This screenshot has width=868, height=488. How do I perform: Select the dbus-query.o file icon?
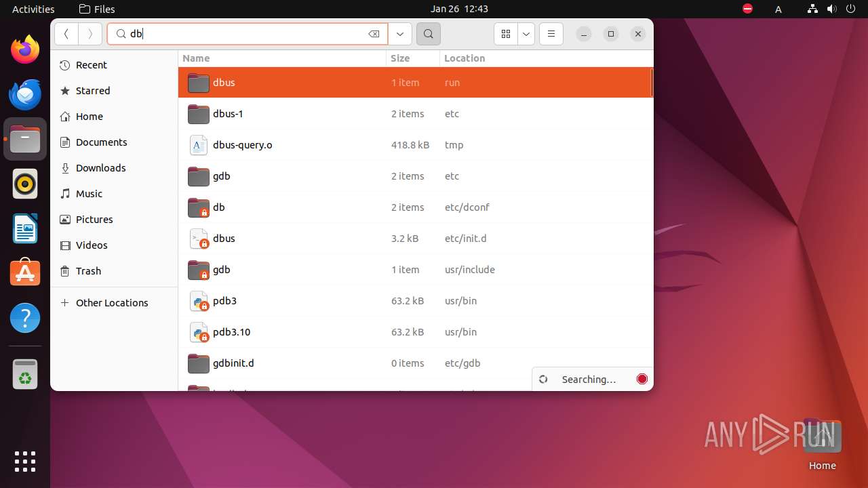click(x=199, y=145)
